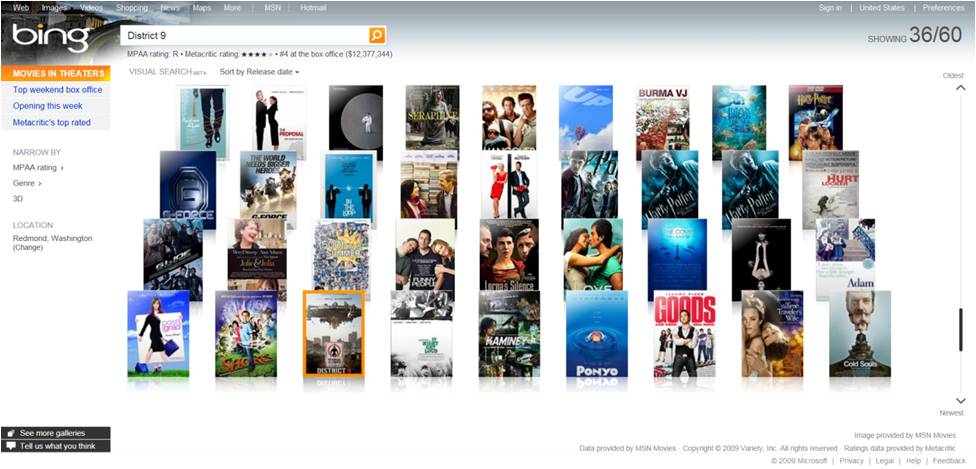This screenshot has width=976, height=469.
Task: Select the Burma VJ movie poster
Action: pyautogui.click(x=663, y=122)
